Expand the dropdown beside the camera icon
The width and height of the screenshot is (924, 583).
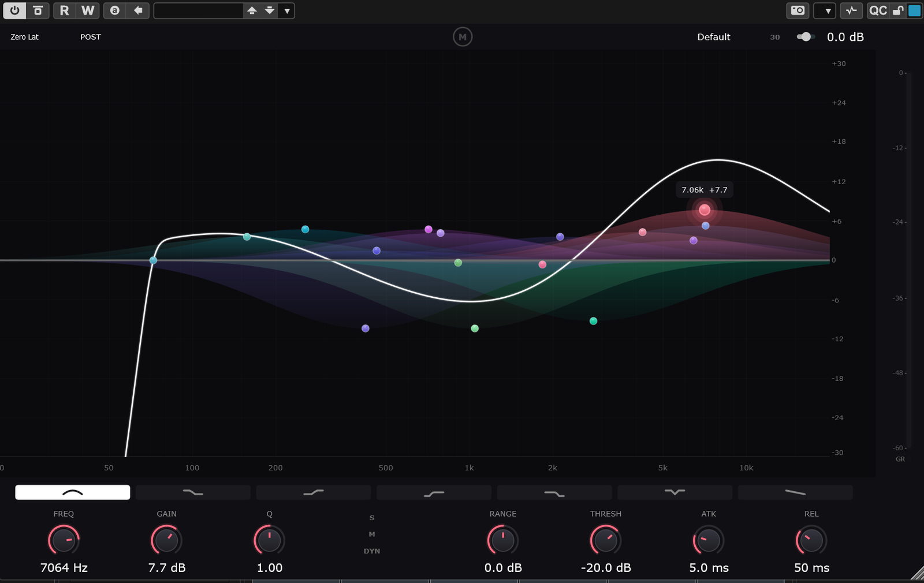tap(828, 10)
